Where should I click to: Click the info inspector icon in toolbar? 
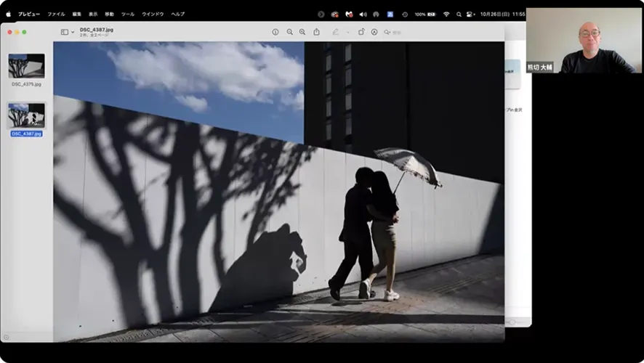coord(275,32)
